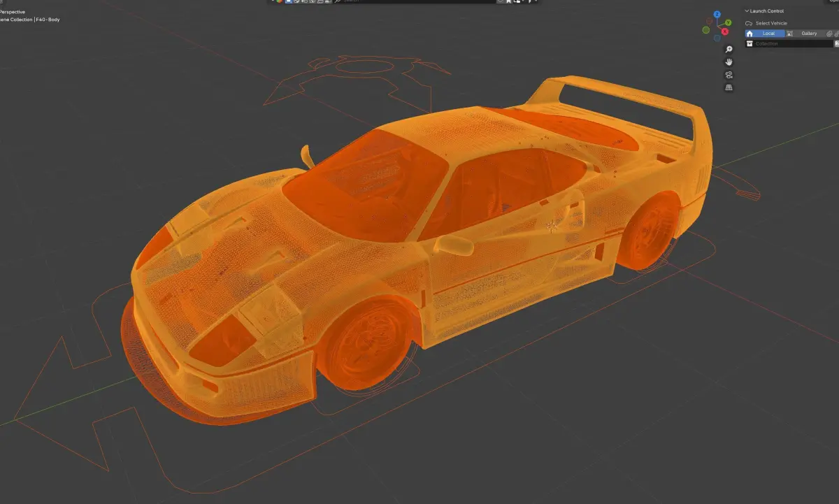Screen dimensions: 839x504
Task: Click the 'Select Vehicle' label
Action: pos(771,23)
